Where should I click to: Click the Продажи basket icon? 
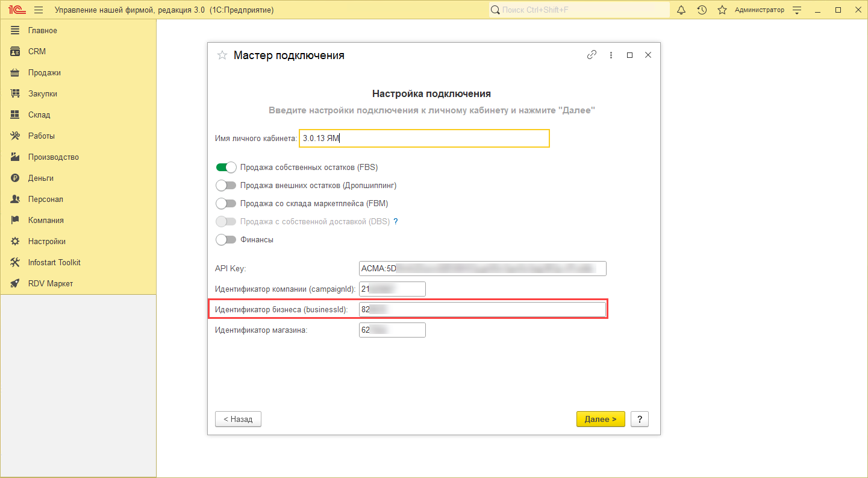coord(16,72)
